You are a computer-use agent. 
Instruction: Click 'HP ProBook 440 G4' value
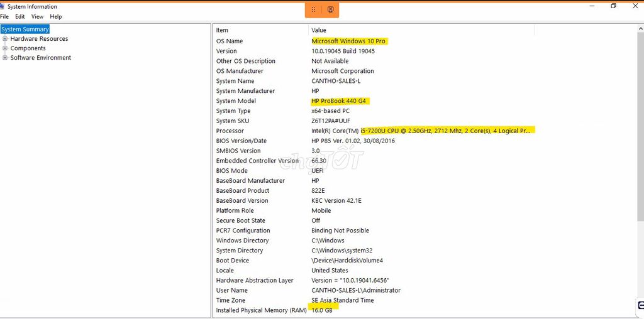coord(338,101)
